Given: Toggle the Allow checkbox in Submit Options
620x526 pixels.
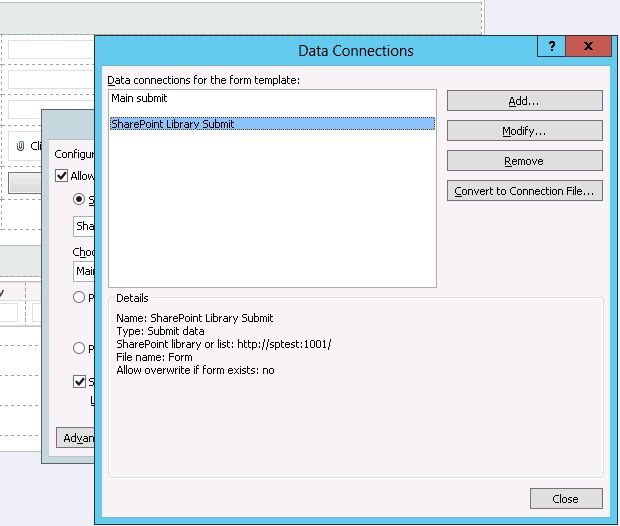Looking at the screenshot, I should [x=61, y=176].
